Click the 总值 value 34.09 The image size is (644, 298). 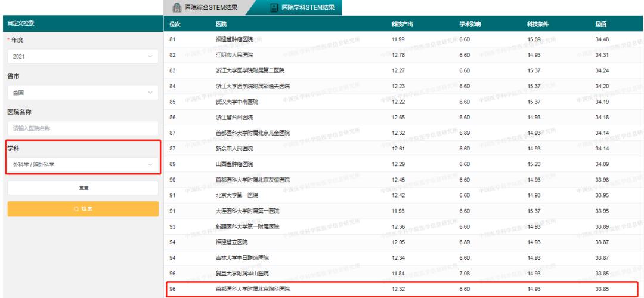[602, 164]
